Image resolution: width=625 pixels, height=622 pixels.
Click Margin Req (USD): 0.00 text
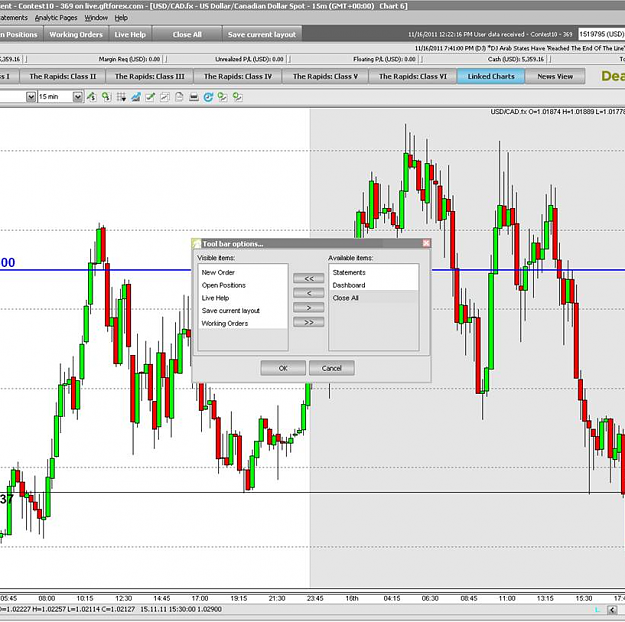pyautogui.click(x=129, y=59)
